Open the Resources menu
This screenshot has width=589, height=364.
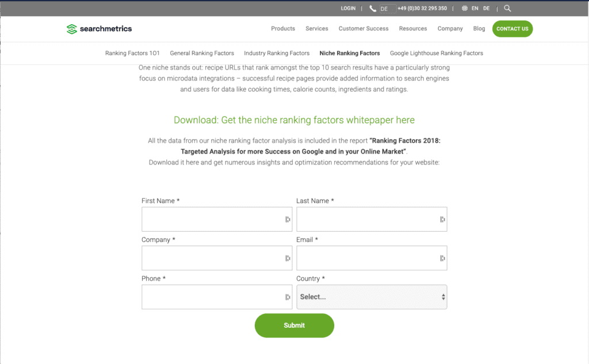coord(413,29)
